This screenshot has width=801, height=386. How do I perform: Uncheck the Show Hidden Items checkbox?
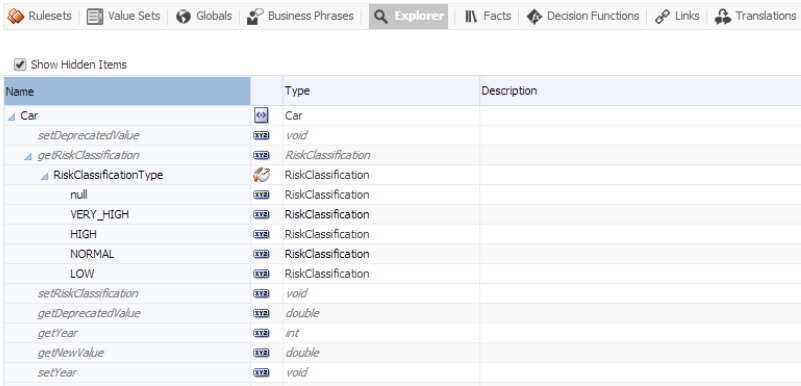[20, 64]
